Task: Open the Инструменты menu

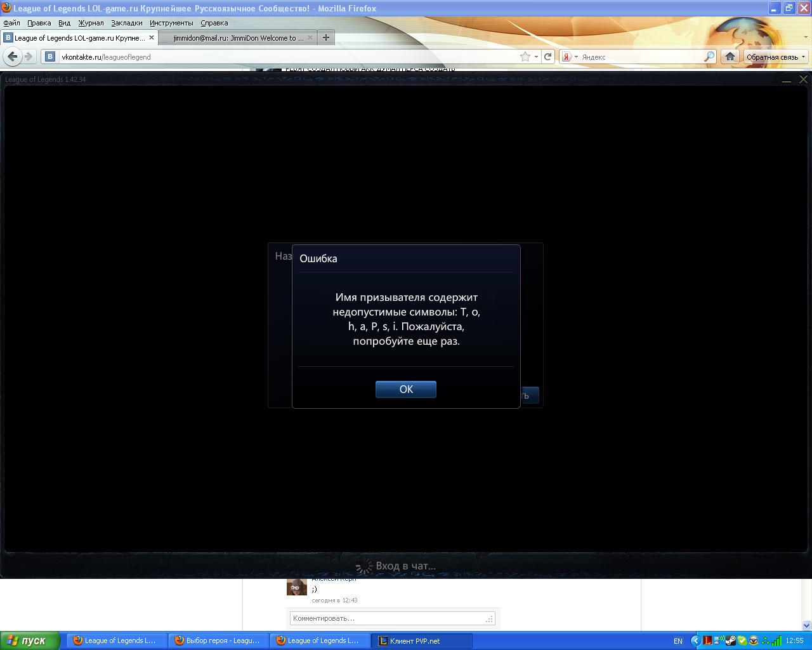Action: point(171,23)
